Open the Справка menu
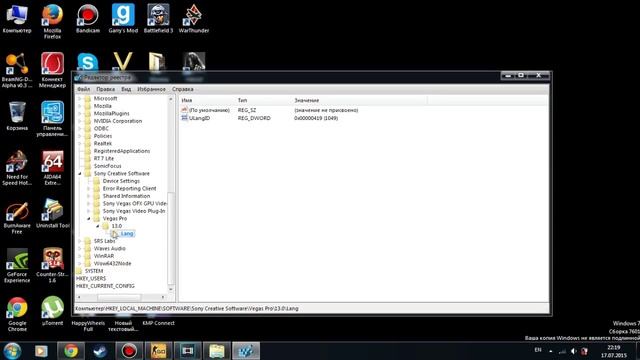This screenshot has width=640, height=360. click(182, 89)
